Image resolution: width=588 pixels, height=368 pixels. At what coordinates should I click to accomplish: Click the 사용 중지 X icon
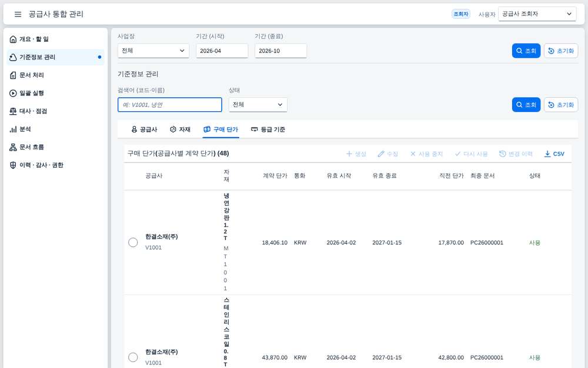pos(413,154)
